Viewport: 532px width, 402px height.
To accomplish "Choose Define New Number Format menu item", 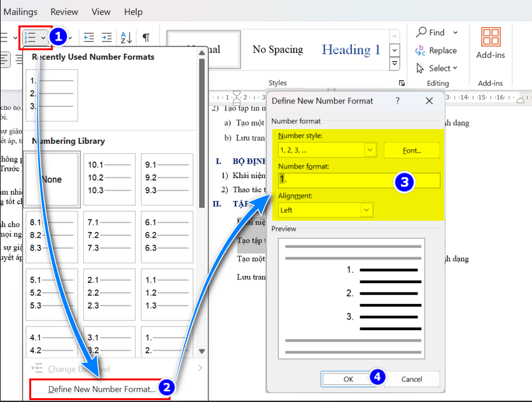I will pyautogui.click(x=101, y=389).
